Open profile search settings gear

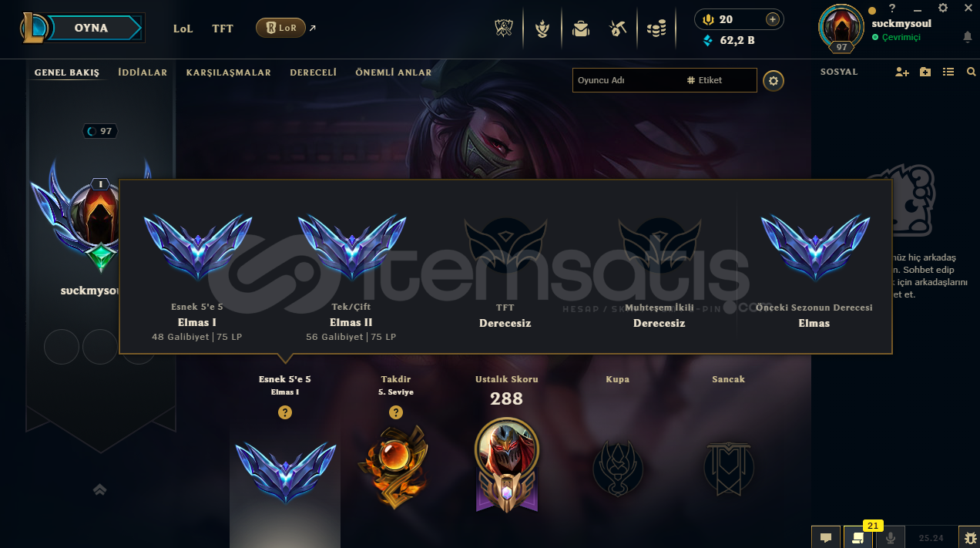pos(774,80)
